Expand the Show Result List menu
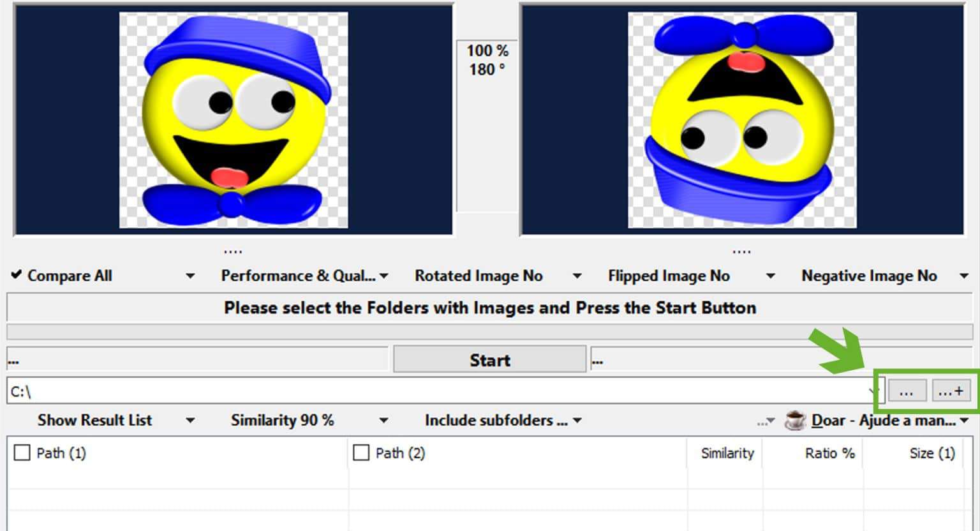This screenshot has height=531, width=980. 115,421
